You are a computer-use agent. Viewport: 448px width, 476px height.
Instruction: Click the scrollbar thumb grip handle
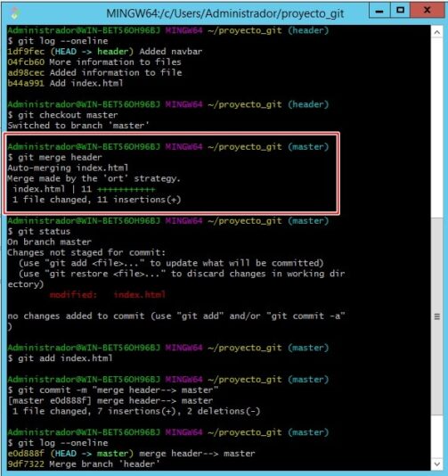[436, 316]
